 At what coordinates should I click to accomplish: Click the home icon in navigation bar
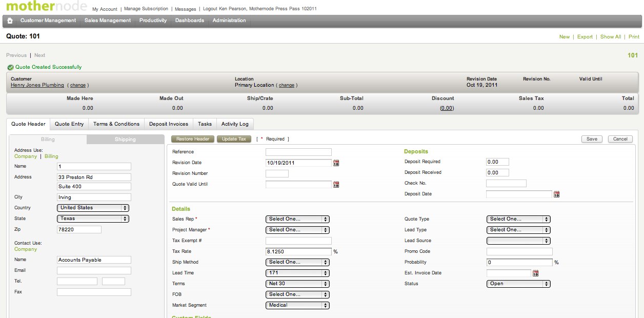[x=10, y=21]
